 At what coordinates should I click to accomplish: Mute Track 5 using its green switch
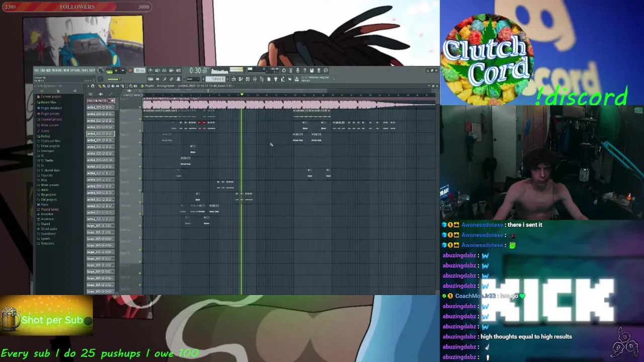(140, 154)
